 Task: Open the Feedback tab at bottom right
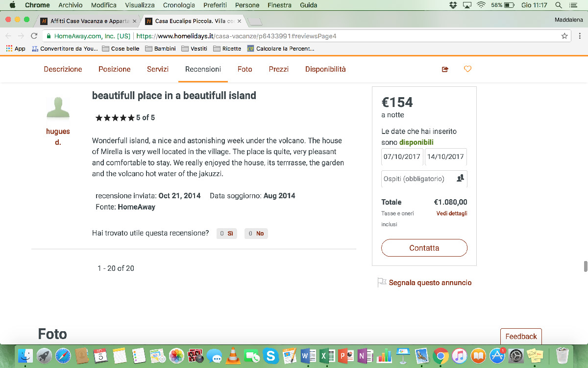click(x=521, y=337)
